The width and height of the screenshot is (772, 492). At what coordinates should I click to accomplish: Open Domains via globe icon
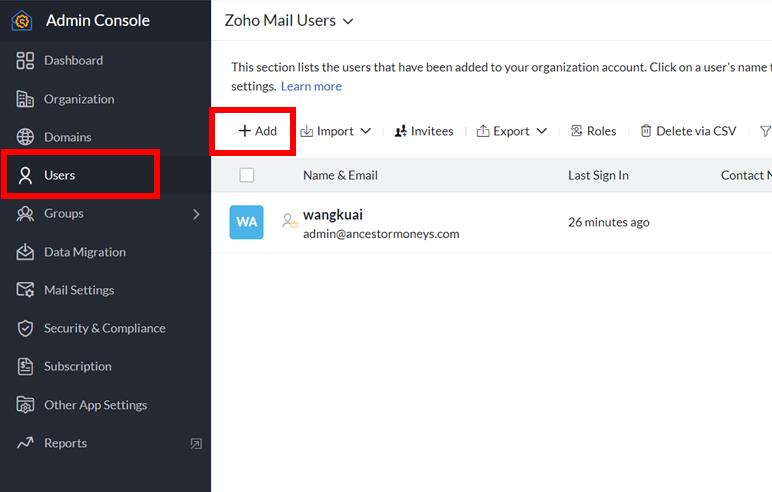pyautogui.click(x=26, y=137)
